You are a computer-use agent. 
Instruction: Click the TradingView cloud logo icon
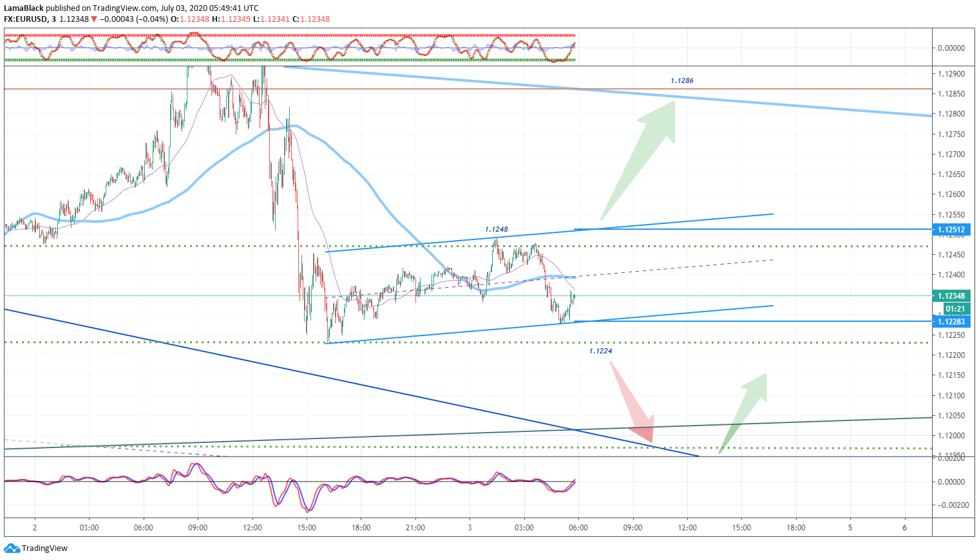[x=12, y=548]
